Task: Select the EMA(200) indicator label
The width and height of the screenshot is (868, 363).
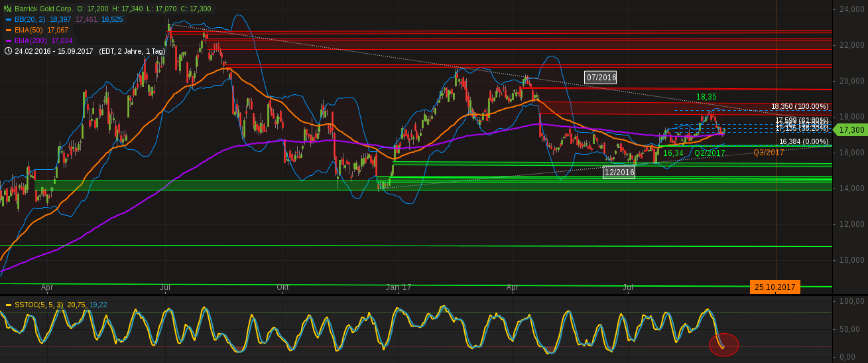Action: point(32,40)
